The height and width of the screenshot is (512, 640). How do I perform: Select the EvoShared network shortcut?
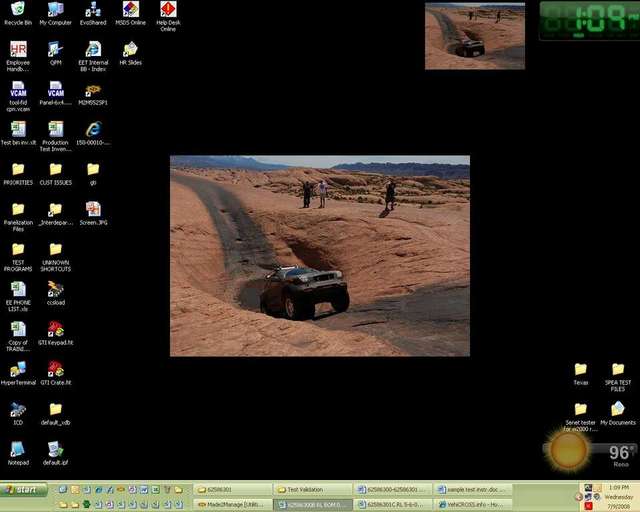click(93, 13)
